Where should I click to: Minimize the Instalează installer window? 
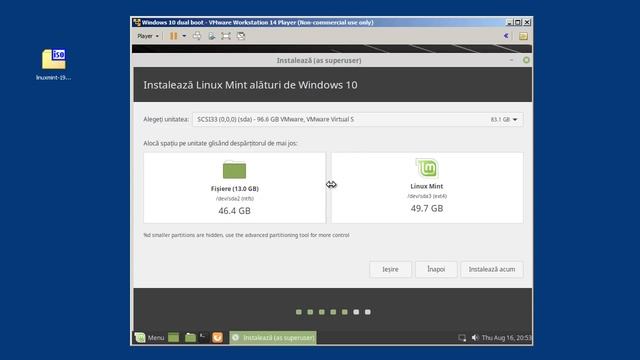tap(511, 60)
